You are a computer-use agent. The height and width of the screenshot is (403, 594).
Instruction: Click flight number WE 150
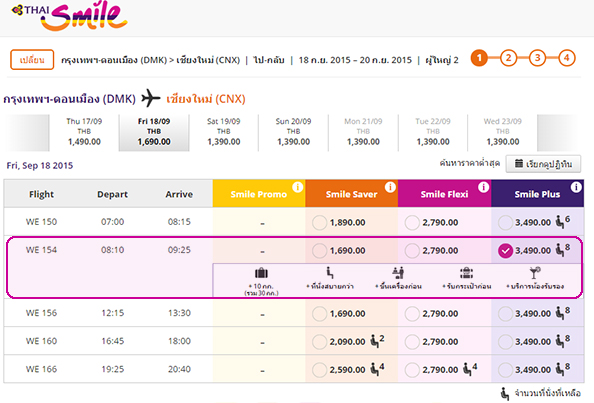point(41,222)
